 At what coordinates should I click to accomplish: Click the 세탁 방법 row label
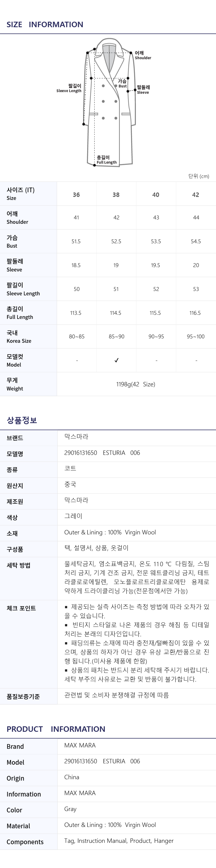coord(19,565)
